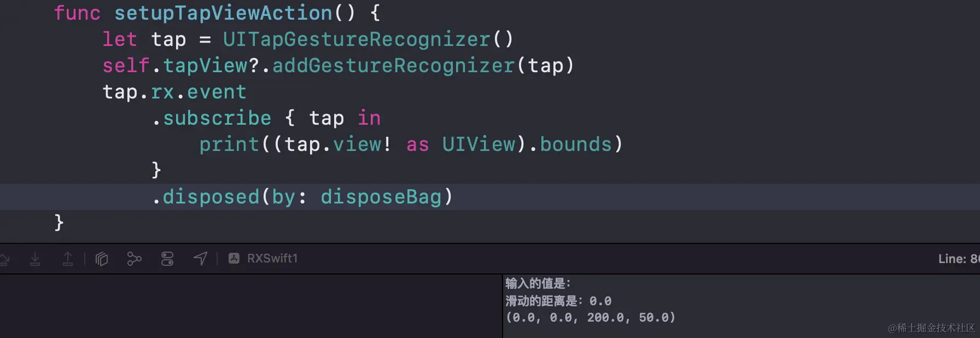Place cursor on the subscribe call
Screen dimensions: 980x338
pos(217,118)
